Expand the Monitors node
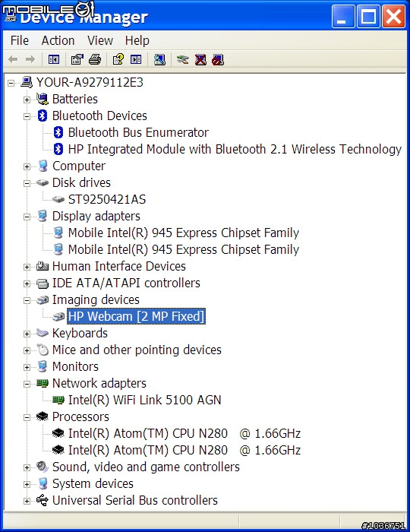This screenshot has height=532, width=410. pos(27,367)
